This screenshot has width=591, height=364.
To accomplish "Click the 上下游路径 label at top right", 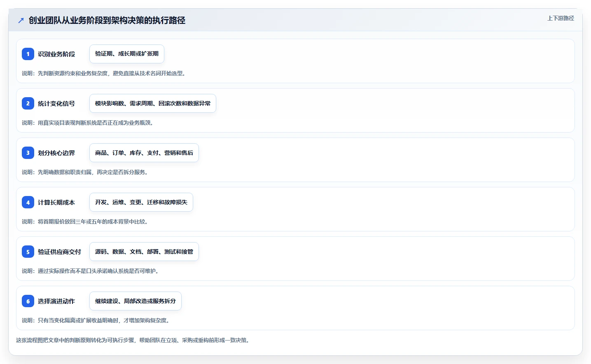I will pyautogui.click(x=561, y=18).
